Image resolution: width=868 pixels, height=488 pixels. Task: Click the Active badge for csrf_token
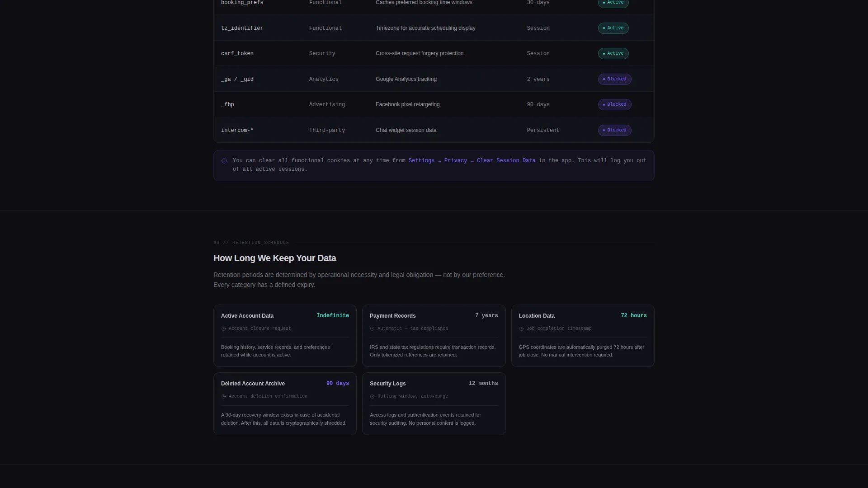pyautogui.click(x=613, y=53)
